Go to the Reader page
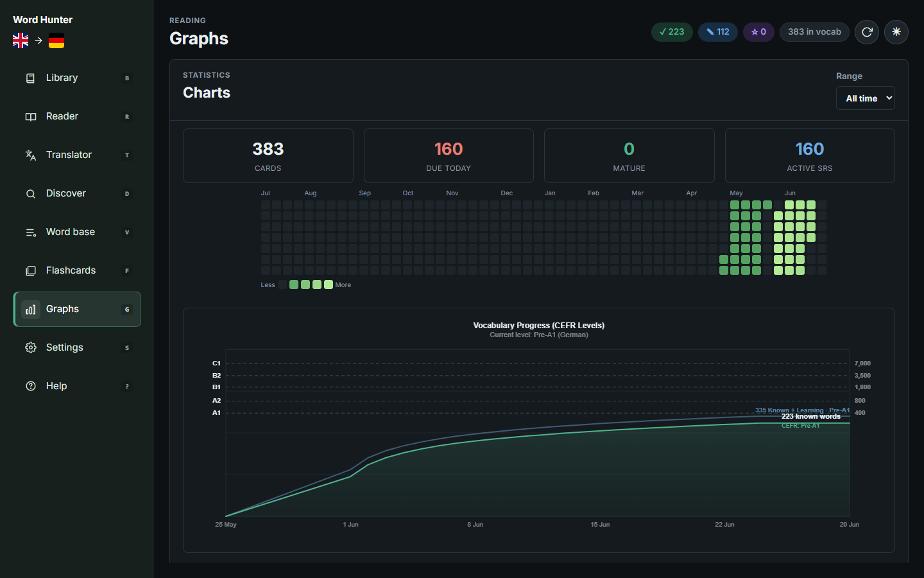 [77, 117]
